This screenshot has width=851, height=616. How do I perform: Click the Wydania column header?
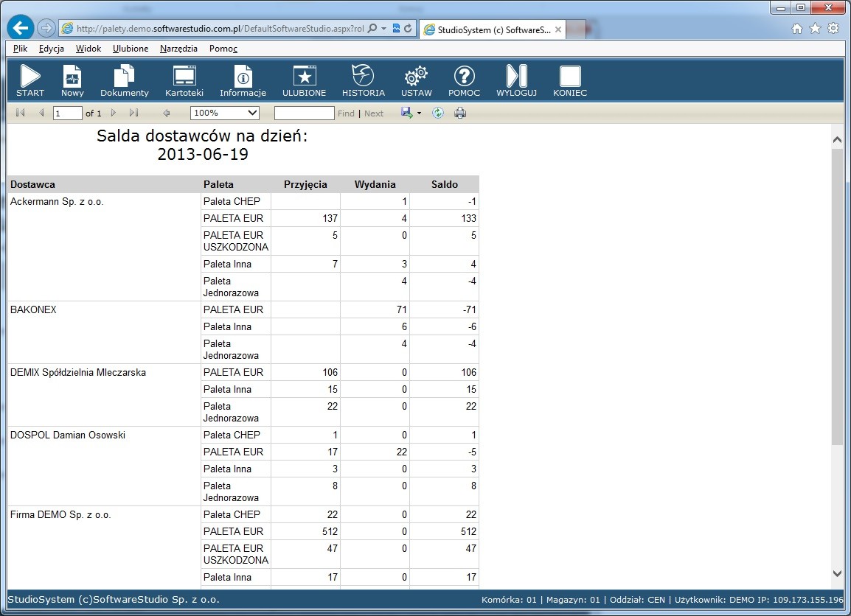[375, 184]
